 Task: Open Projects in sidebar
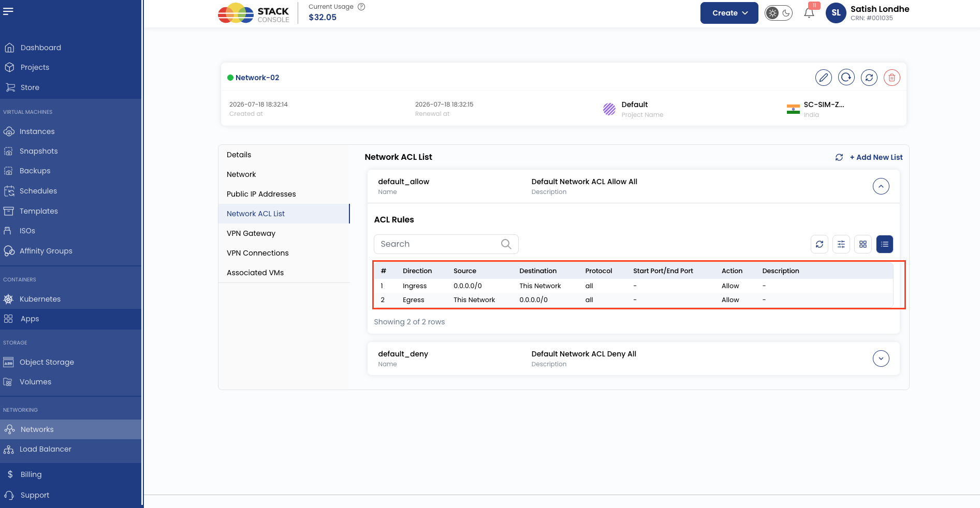[x=70, y=67]
